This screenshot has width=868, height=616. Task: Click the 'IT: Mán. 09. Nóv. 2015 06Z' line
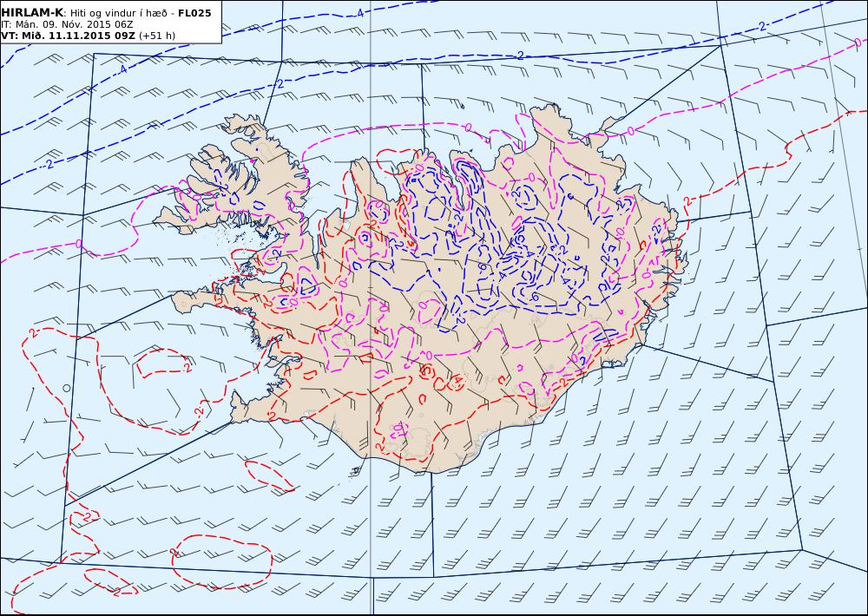pos(67,24)
